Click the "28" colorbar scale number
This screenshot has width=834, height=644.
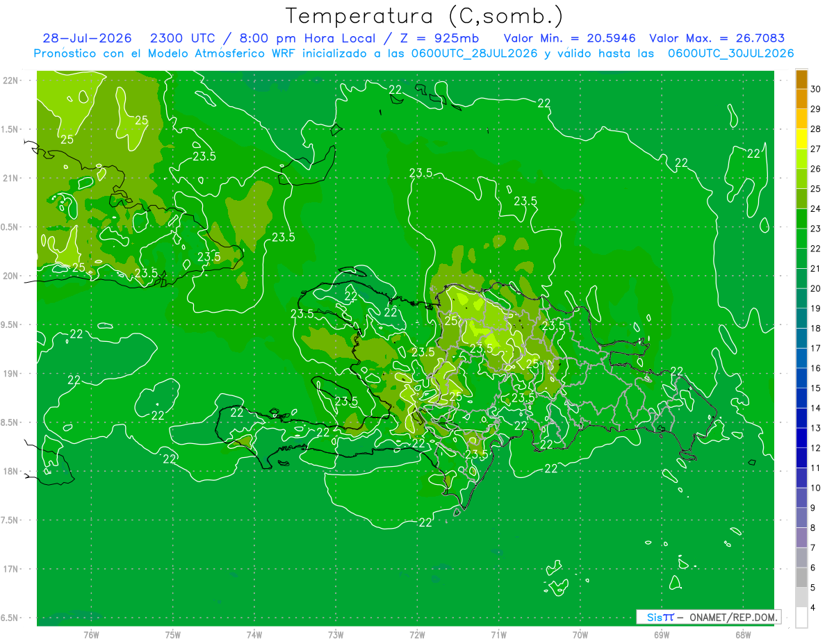[x=816, y=129]
